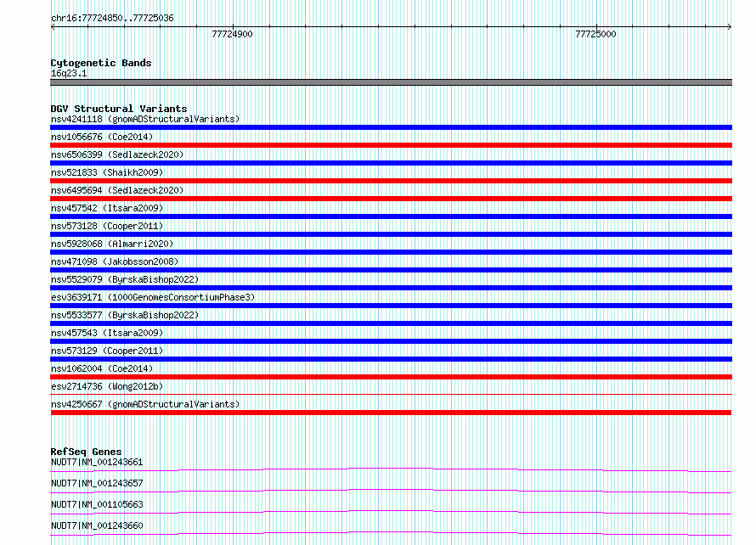Click the Cytogenetic Bands track heading
The width and height of the screenshot is (756, 545).
[x=101, y=63]
